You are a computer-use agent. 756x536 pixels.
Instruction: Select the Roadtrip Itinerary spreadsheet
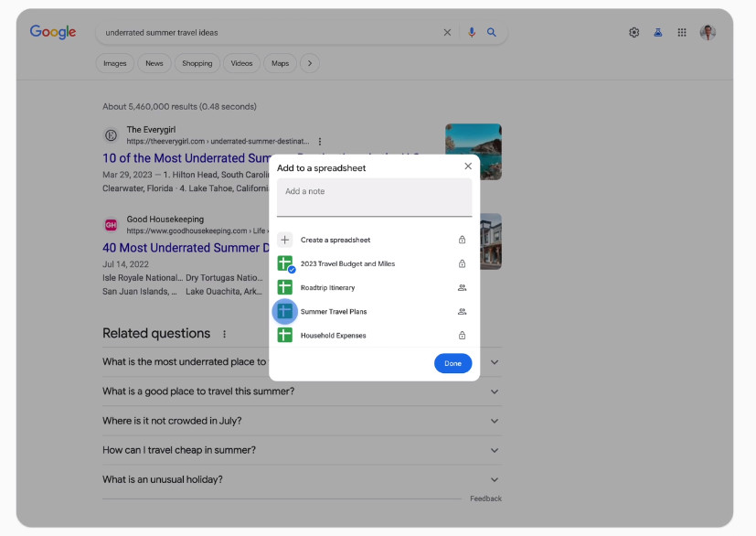tap(374, 287)
